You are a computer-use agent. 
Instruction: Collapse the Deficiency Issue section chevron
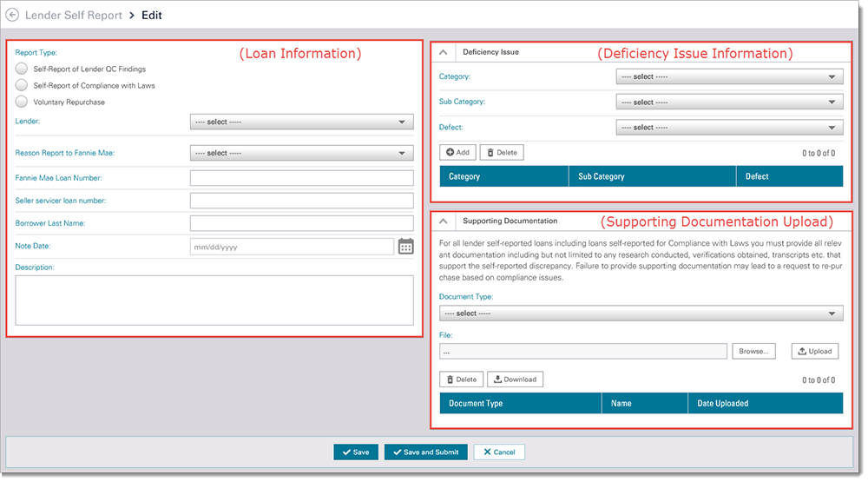pos(443,52)
